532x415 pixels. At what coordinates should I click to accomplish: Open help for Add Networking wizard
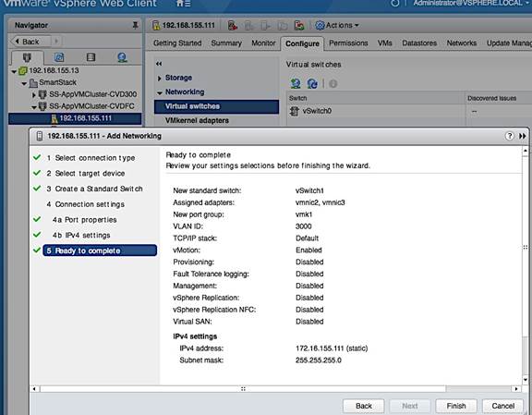click(x=509, y=136)
